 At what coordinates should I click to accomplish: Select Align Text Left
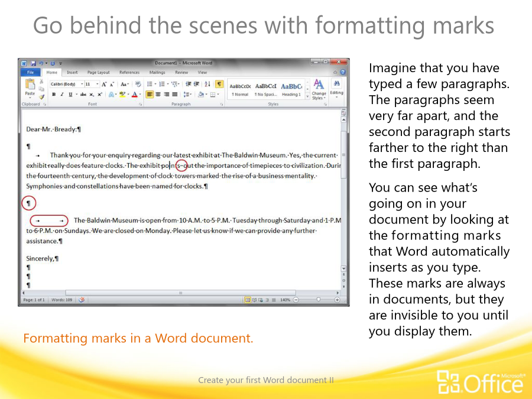click(x=150, y=95)
